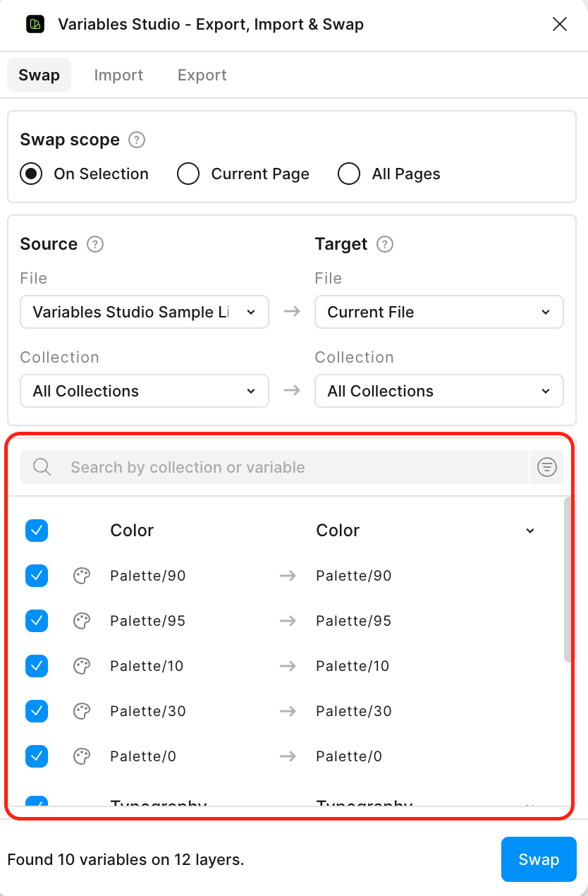Uncheck the Palette/95 variable checkbox
Screen dimensions: 588x896
tap(37, 621)
